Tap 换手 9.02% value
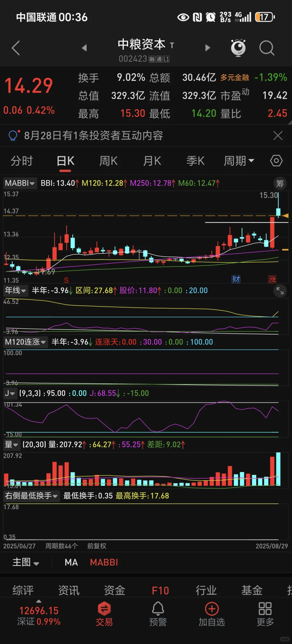The width and height of the screenshot is (292, 644). (131, 78)
